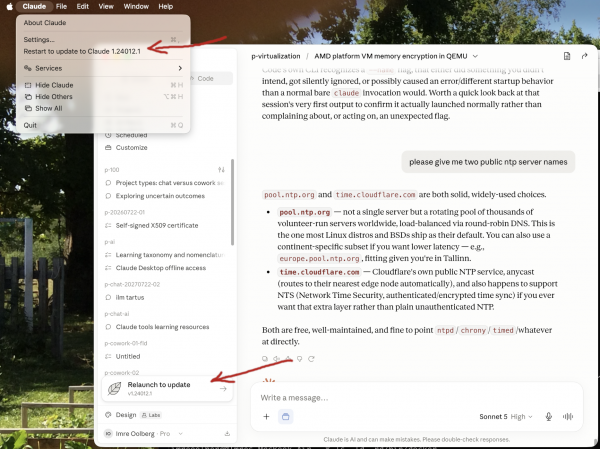Click Relaunch to update button
Screen dimensions: 600x449
[167, 389]
